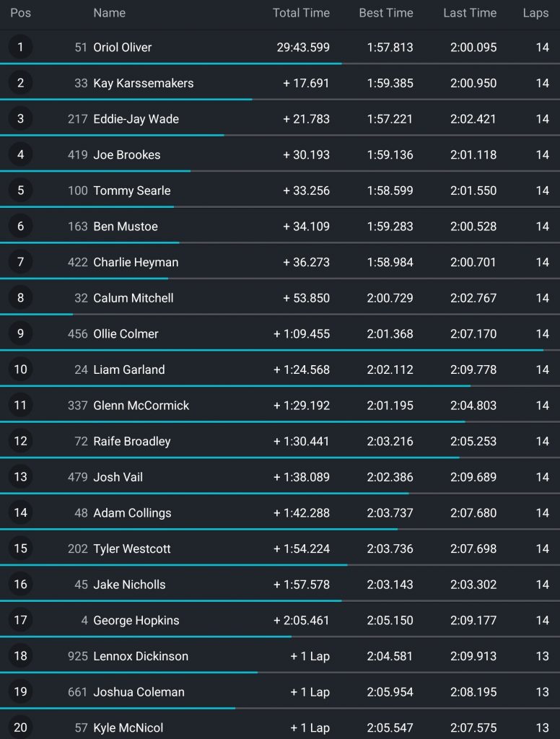Click the position 20 circle badge
This screenshot has width=560, height=739.
click(x=20, y=727)
